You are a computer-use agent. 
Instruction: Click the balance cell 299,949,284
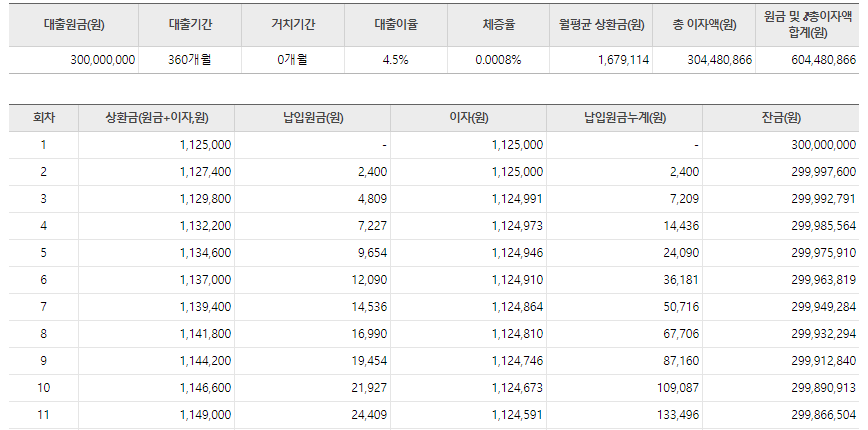[x=824, y=307]
